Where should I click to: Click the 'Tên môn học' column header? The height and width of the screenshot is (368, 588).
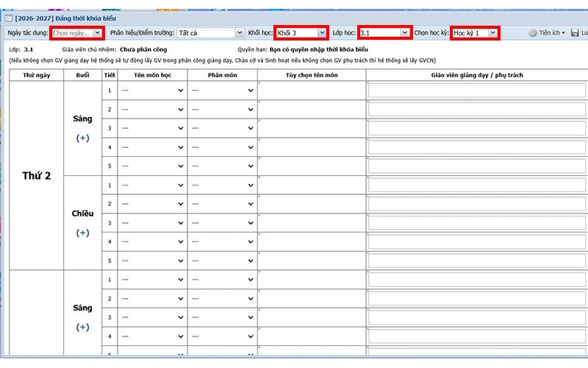pyautogui.click(x=152, y=75)
